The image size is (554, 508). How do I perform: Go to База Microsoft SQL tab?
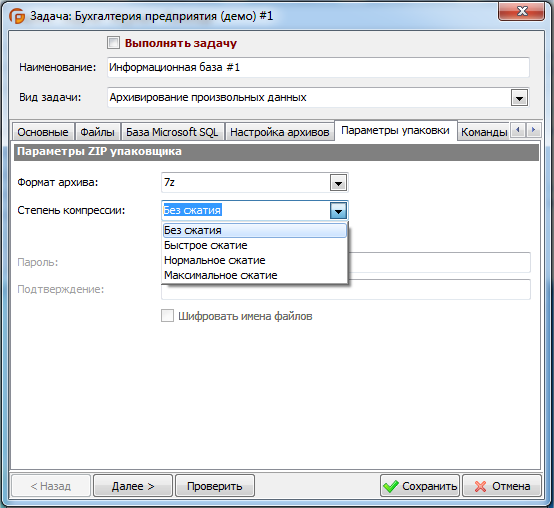coord(172,132)
